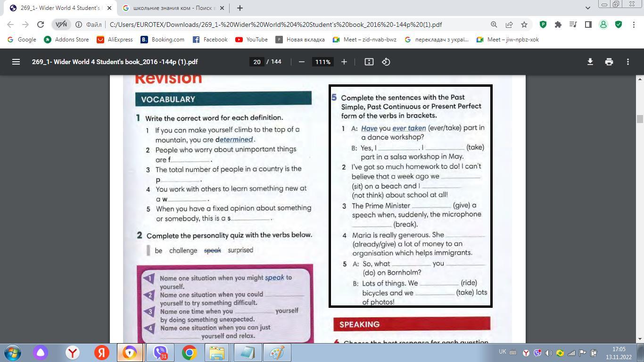This screenshot has height=362, width=644.
Task: Bookmark this page with the star icon
Action: coord(524,25)
